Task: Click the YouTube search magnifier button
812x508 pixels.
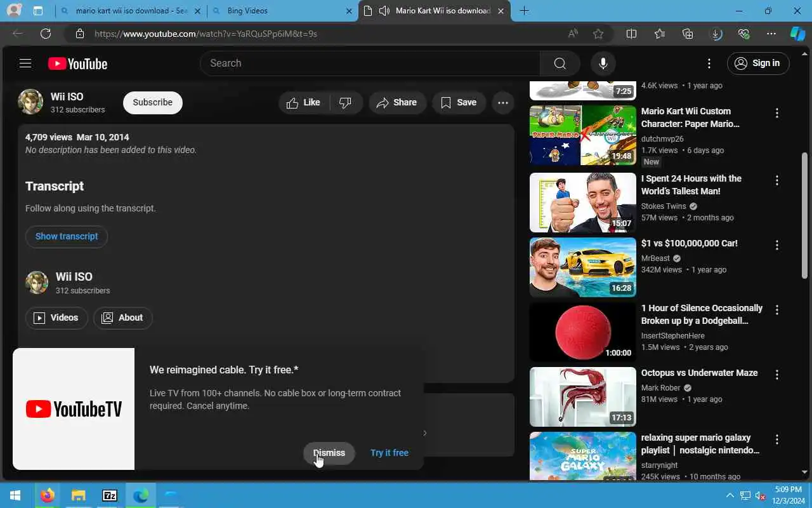Action: click(x=560, y=63)
